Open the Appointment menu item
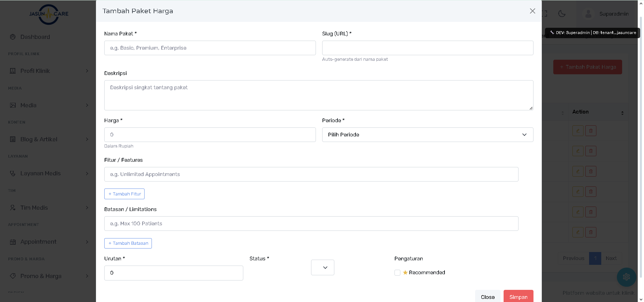 [38, 242]
